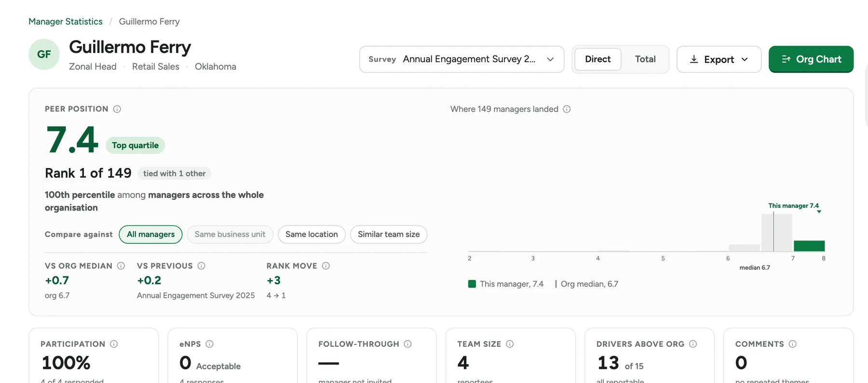The image size is (868, 383).
Task: Click the tallest grey histogram bar near the median
Action: pos(776,233)
